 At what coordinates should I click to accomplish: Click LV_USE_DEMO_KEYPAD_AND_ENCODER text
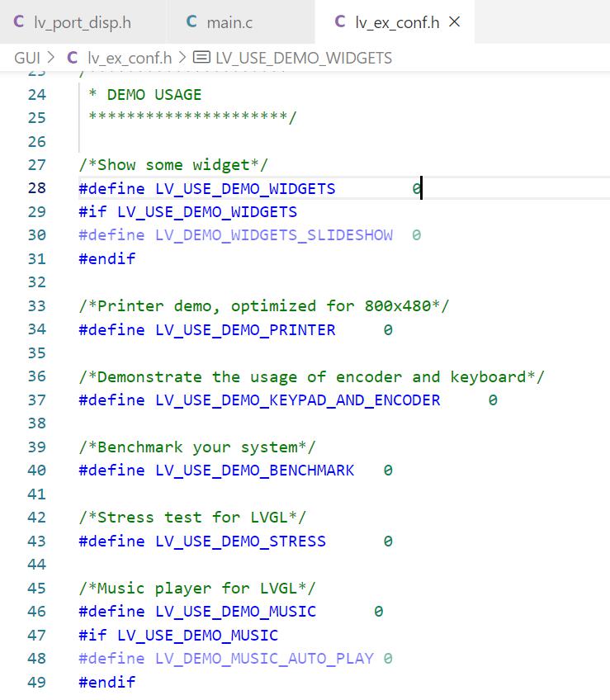297,400
